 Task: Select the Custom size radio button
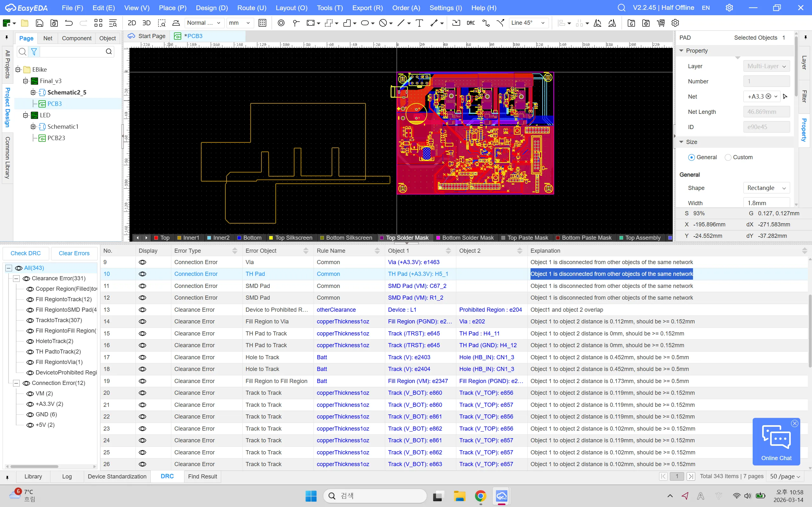pos(728,157)
